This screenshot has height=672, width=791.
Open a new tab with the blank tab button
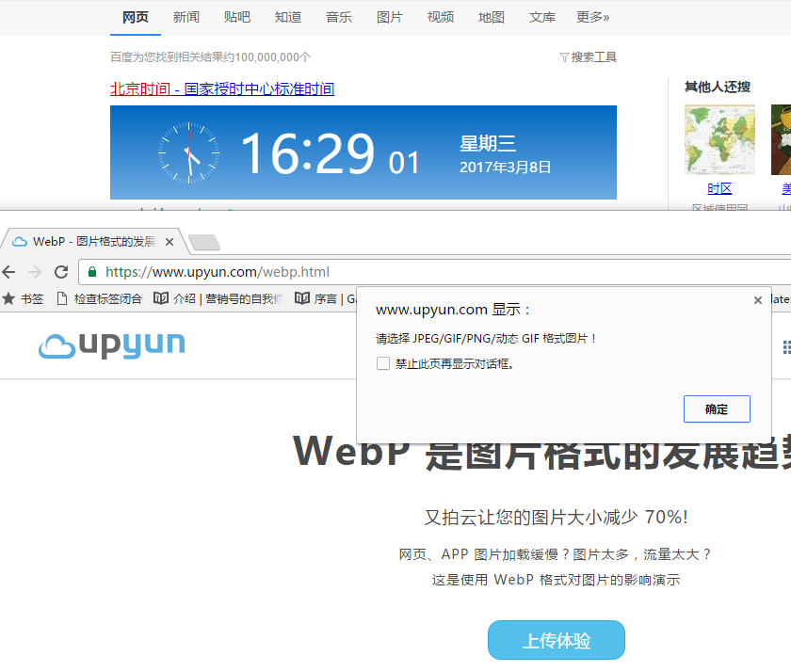pos(203,243)
